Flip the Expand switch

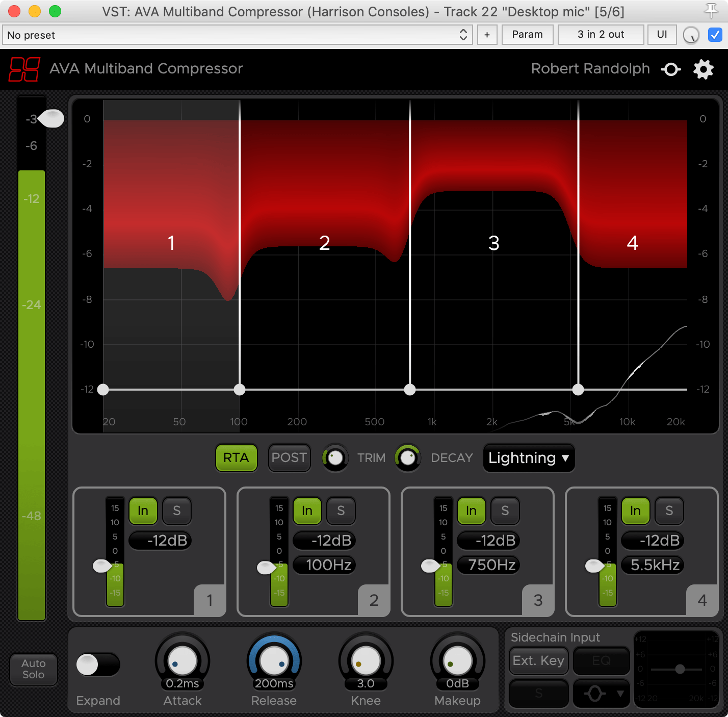click(x=98, y=664)
